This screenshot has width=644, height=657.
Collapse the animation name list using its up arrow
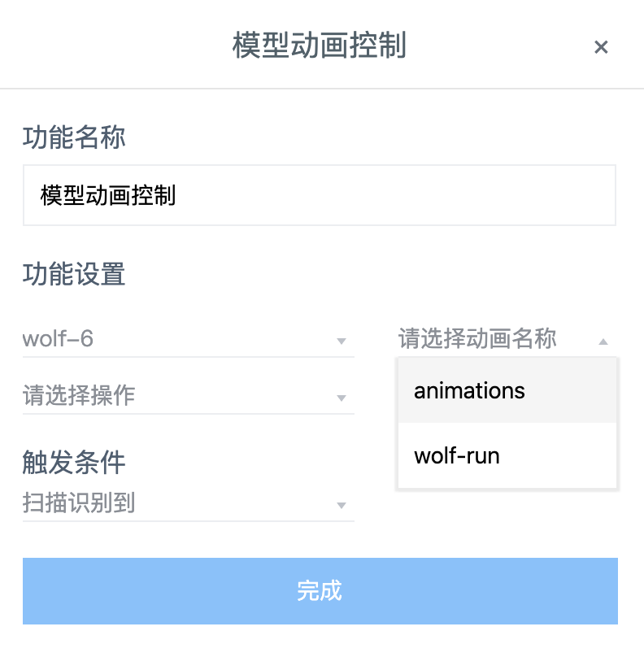[603, 342]
